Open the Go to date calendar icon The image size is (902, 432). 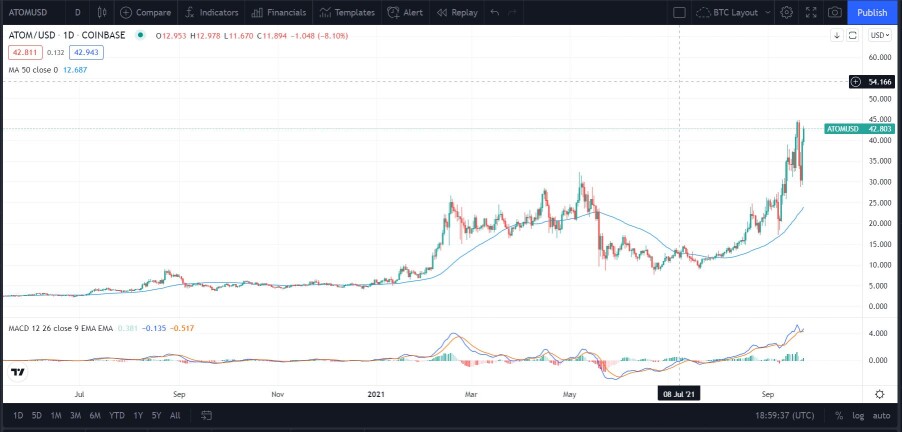coord(207,415)
